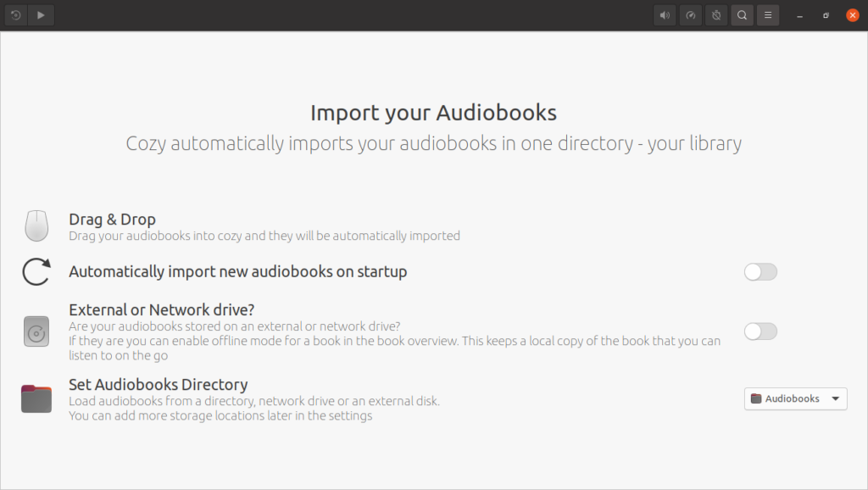The width and height of the screenshot is (868, 490).
Task: Click the folder icon beside Set Audiobooks Directory
Action: 36,398
